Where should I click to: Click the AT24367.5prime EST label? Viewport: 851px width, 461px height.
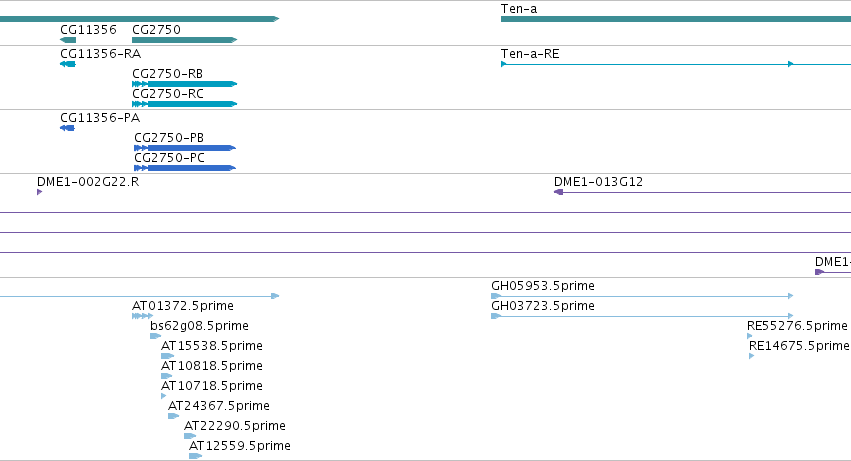[x=219, y=406]
